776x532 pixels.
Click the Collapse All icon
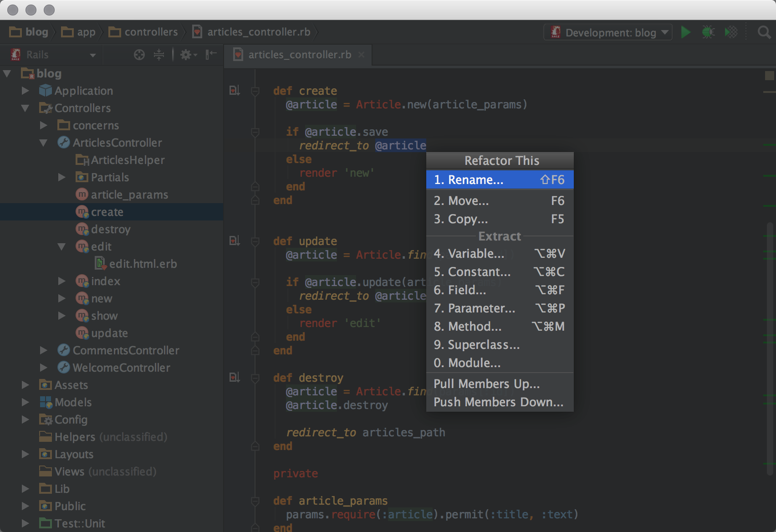click(x=159, y=55)
